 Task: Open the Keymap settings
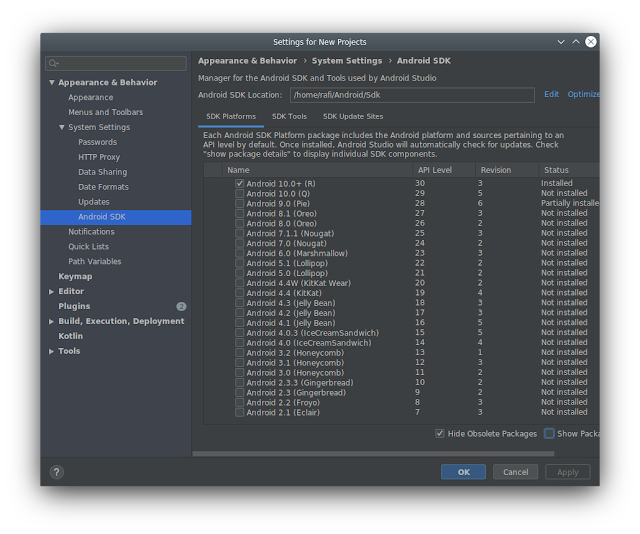click(x=75, y=276)
